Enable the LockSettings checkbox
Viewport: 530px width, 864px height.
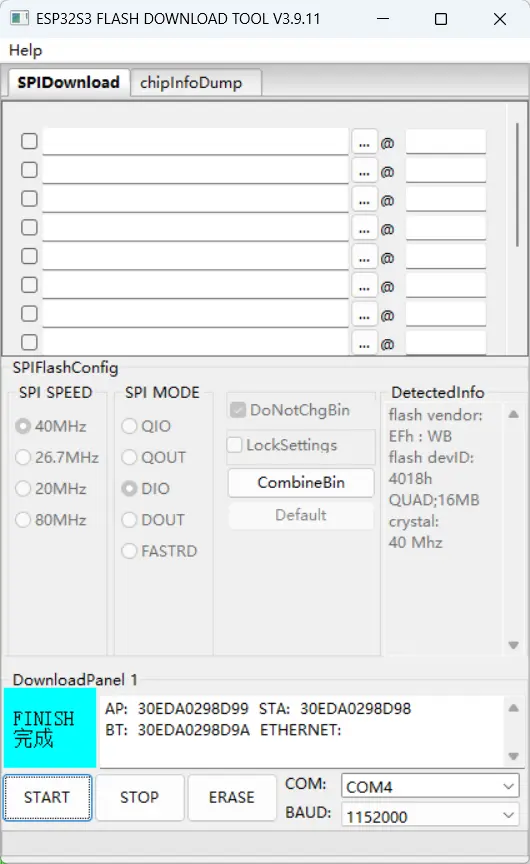(x=282, y=445)
